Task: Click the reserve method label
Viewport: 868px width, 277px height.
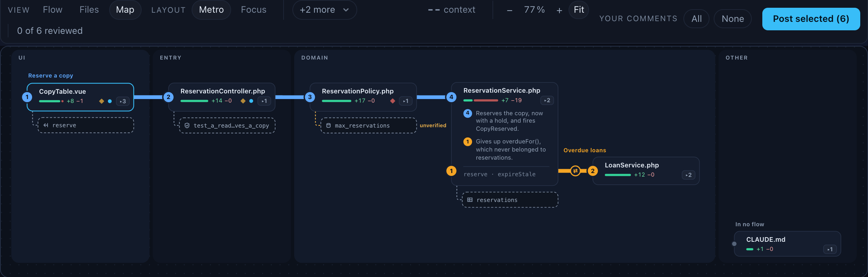Action: (476, 174)
